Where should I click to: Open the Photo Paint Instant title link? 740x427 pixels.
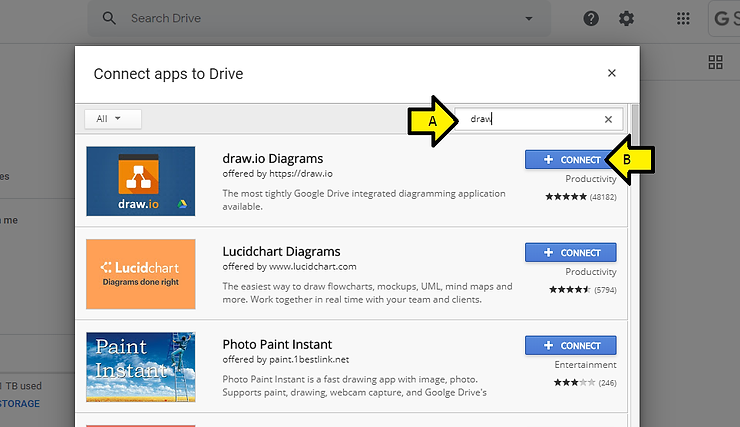coord(277,344)
